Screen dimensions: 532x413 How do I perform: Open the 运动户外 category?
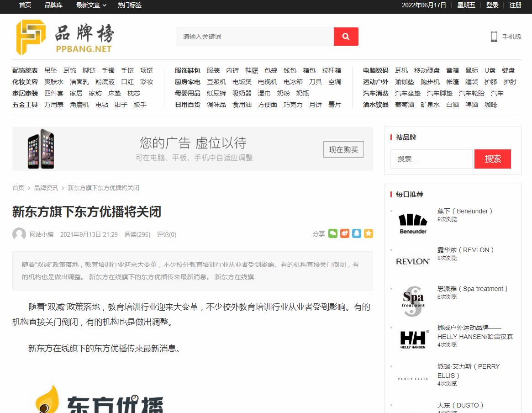coord(375,82)
